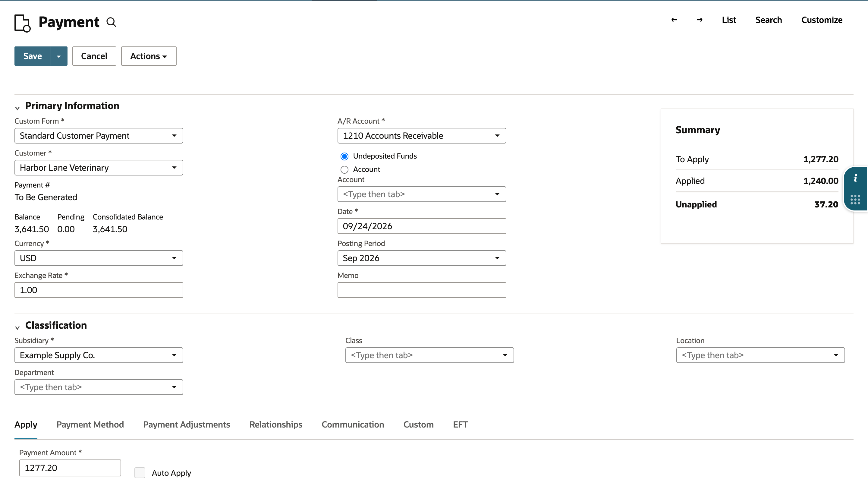Open the Department dropdown

tap(99, 387)
